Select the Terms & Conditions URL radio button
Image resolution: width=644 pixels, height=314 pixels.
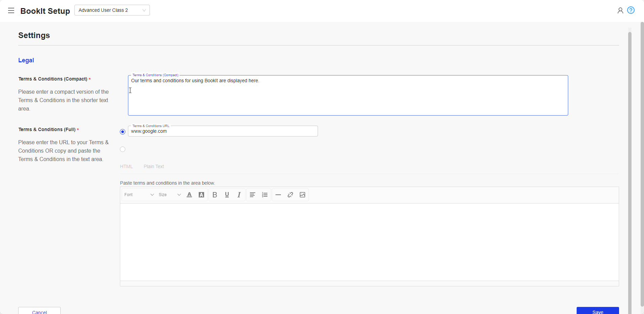click(x=123, y=132)
